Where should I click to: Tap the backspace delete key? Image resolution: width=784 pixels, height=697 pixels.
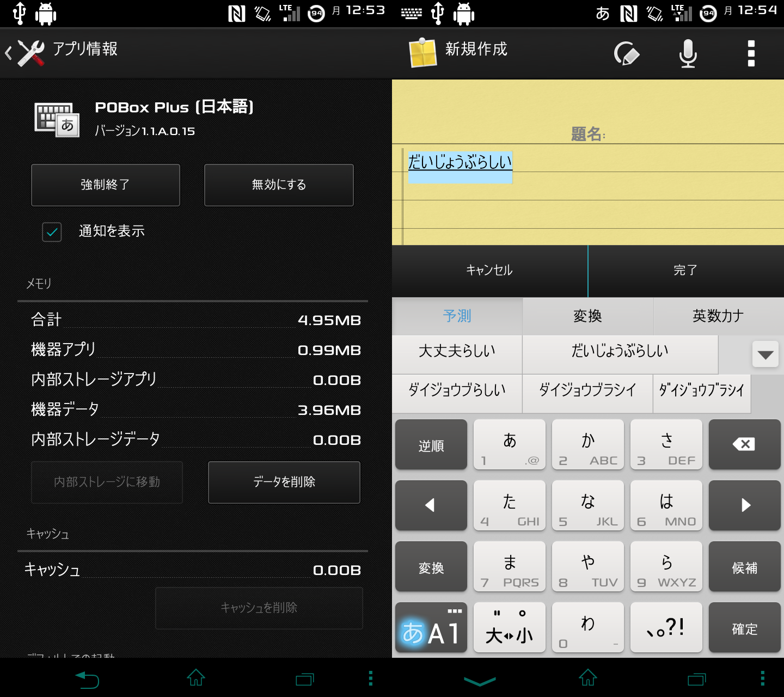745,444
